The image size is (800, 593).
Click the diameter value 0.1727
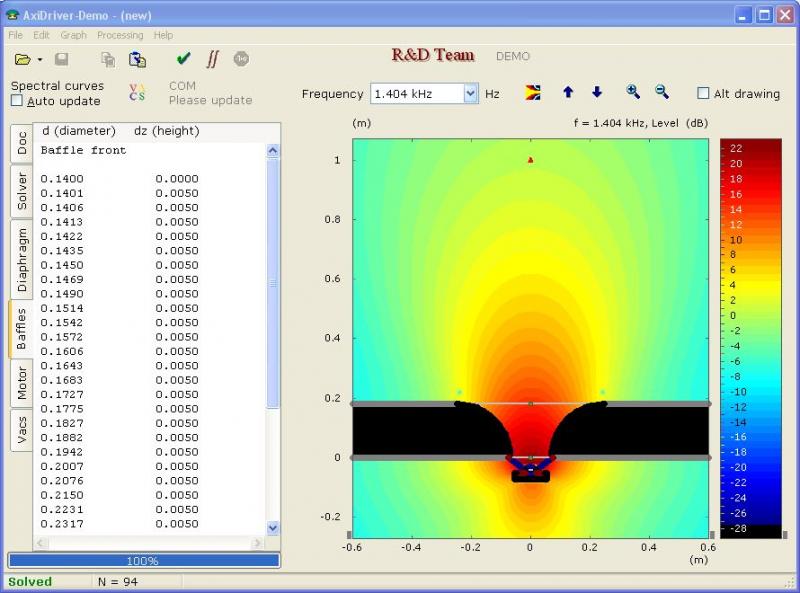(62, 394)
